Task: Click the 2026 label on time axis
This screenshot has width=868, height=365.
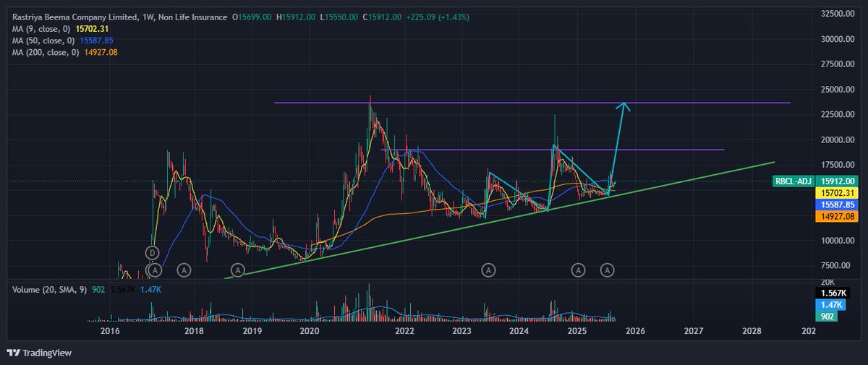Action: (635, 331)
